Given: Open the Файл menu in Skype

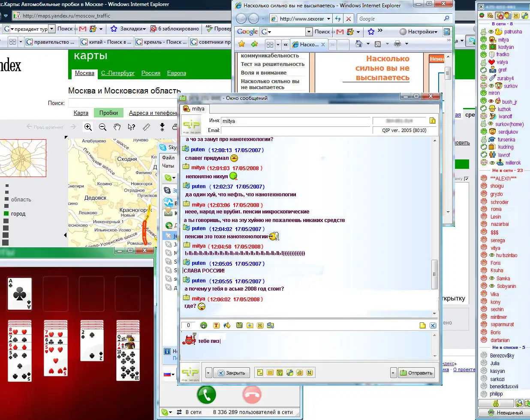Looking at the screenshot, I should (x=168, y=158).
